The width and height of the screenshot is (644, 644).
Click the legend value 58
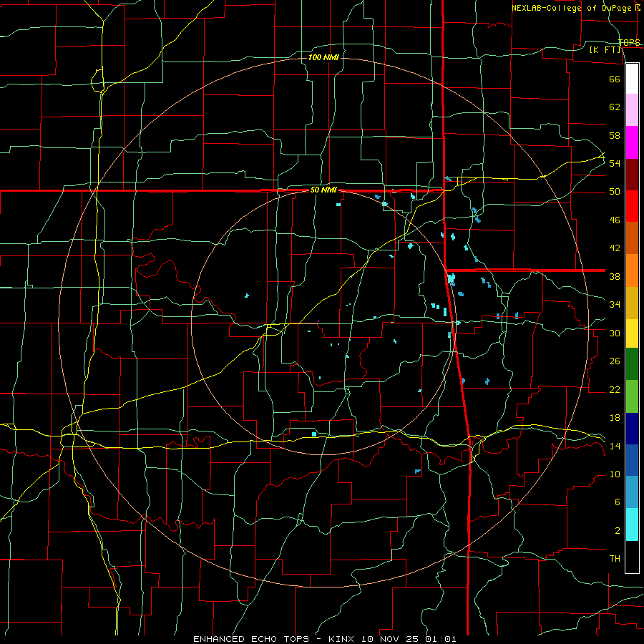tap(615, 135)
